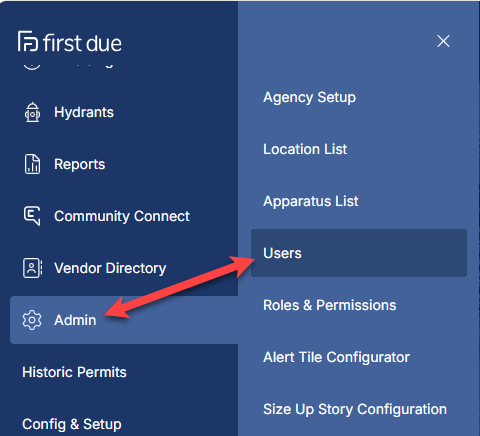Image resolution: width=480 pixels, height=436 pixels.
Task: Click the Vendor Directory contact book icon
Action: tap(32, 268)
